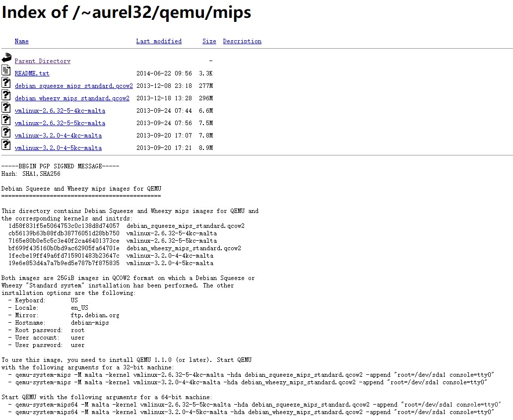Download debian_wheezy_mips_standard.qcow2 image
This screenshot has height=420, width=513.
(72, 98)
